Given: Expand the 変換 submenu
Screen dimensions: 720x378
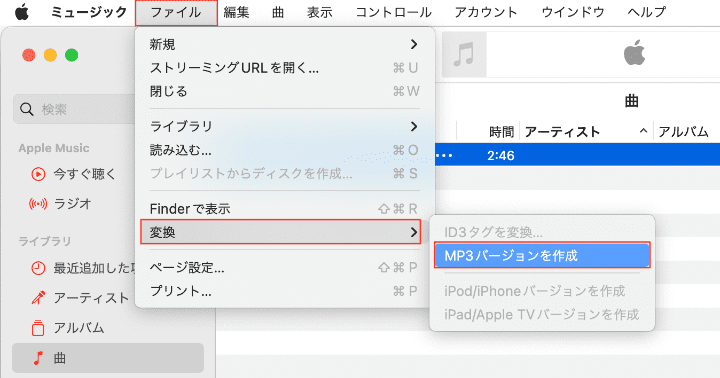Looking at the screenshot, I should (x=281, y=232).
